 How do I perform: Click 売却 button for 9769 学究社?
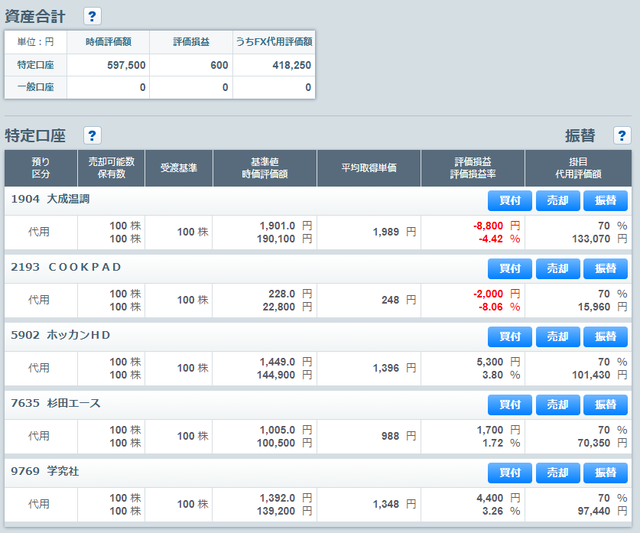(558, 473)
